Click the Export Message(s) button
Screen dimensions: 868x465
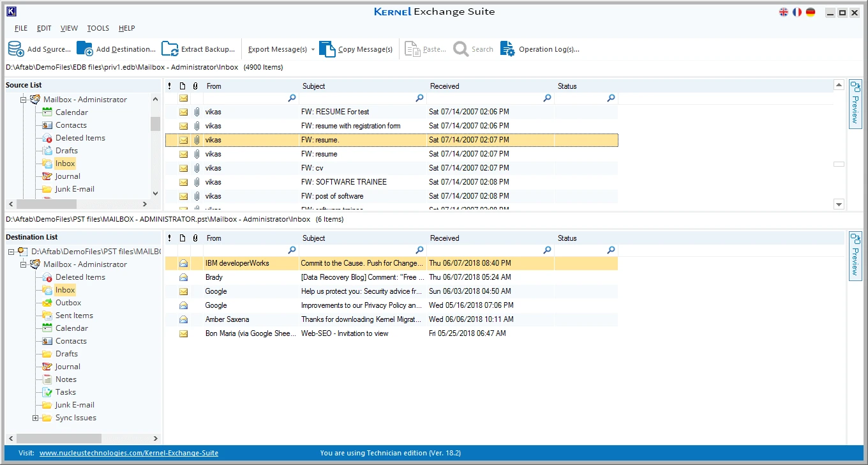point(278,49)
